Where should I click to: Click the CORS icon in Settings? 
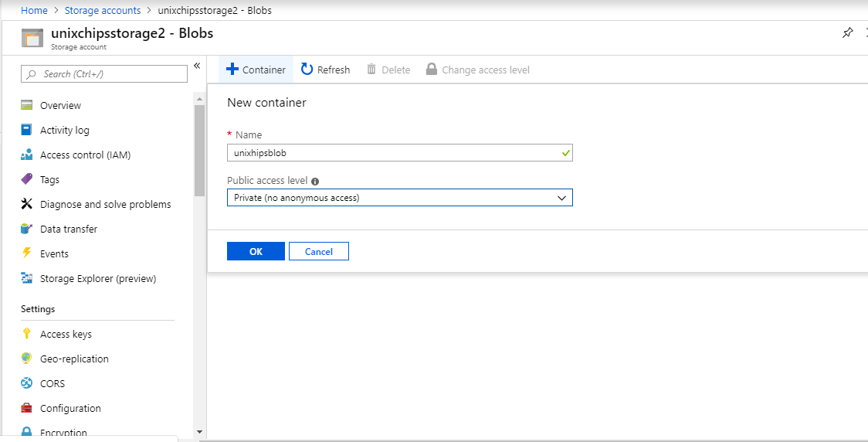pyautogui.click(x=26, y=383)
